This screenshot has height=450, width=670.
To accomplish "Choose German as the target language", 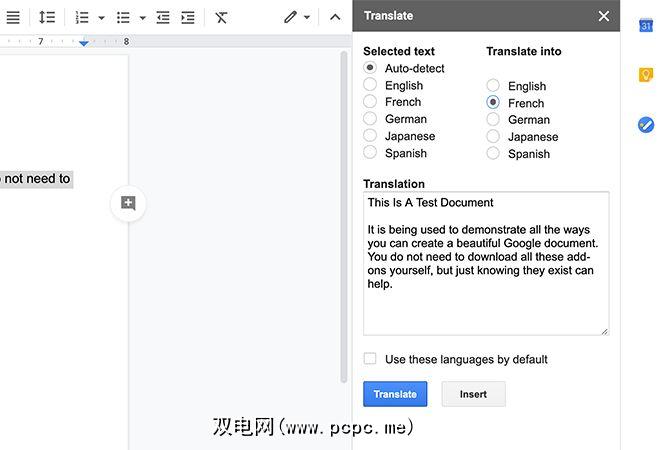I will (x=493, y=120).
